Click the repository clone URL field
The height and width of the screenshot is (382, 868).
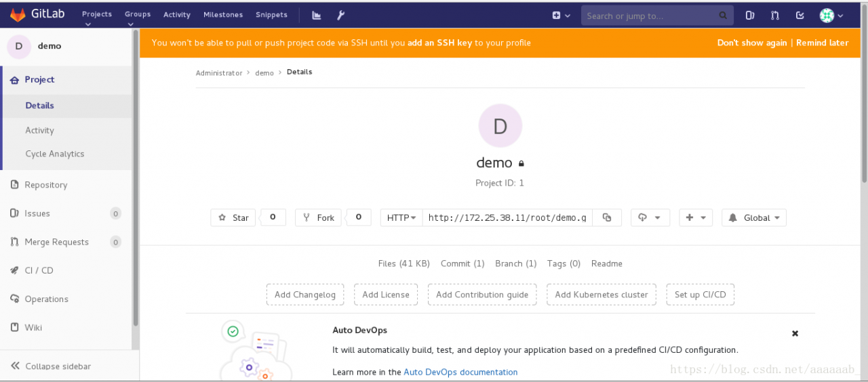(507, 217)
